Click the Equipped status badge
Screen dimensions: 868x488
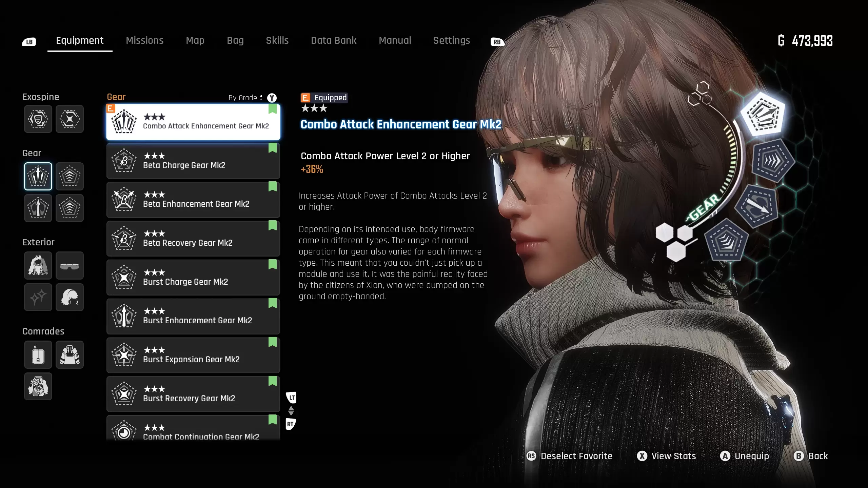pos(324,98)
